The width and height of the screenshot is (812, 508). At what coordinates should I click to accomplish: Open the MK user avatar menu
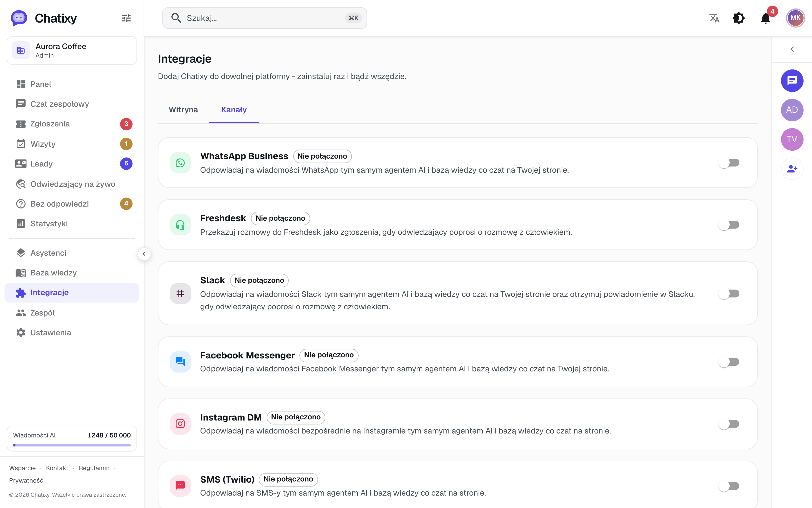pyautogui.click(x=795, y=18)
